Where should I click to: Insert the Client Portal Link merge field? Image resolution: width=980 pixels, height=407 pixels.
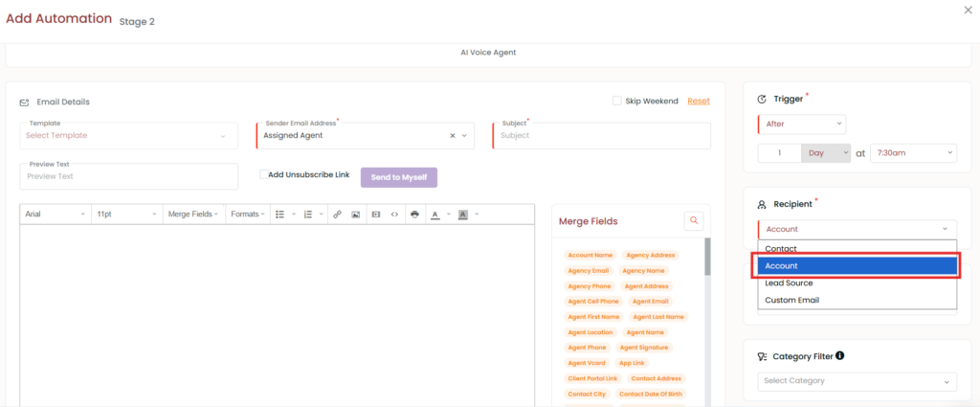coord(592,378)
